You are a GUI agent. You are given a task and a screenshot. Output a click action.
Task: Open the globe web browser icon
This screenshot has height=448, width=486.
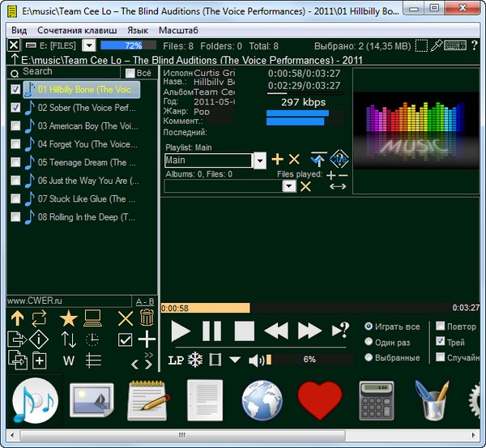[261, 401]
